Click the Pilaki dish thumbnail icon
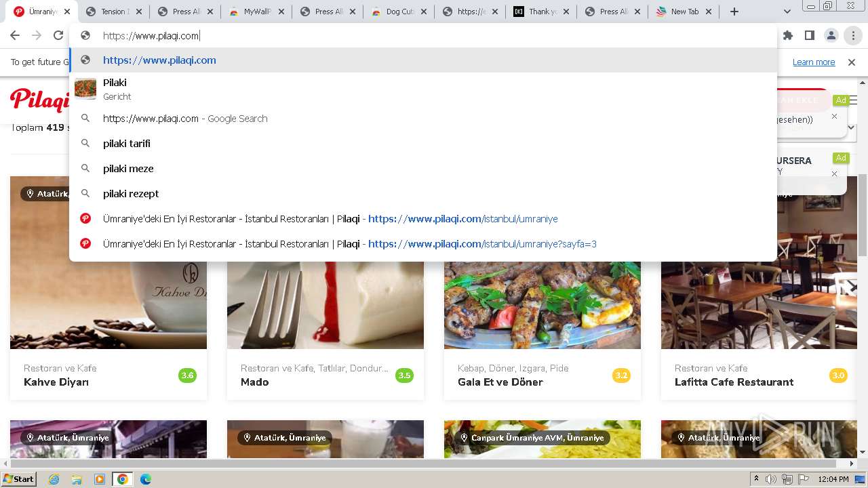The image size is (868, 488). coord(85,89)
